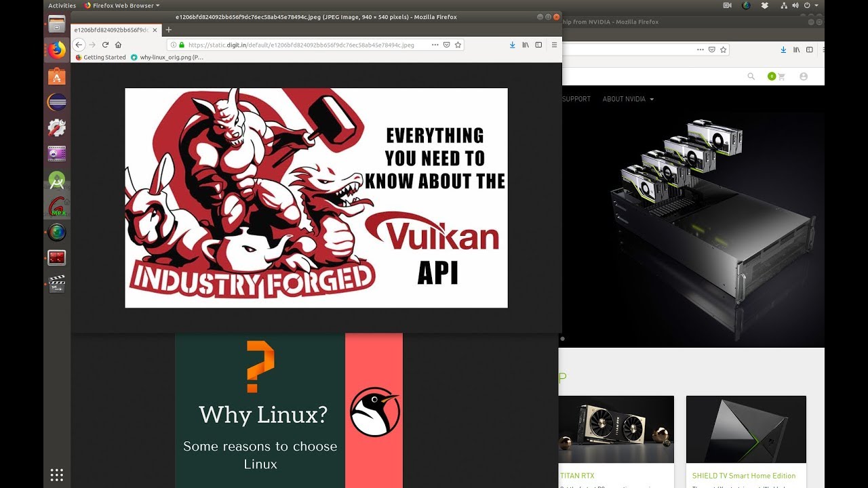Toggle sidebars in the NVIDIA Firefox window
The width and height of the screenshot is (868, 488).
point(810,49)
